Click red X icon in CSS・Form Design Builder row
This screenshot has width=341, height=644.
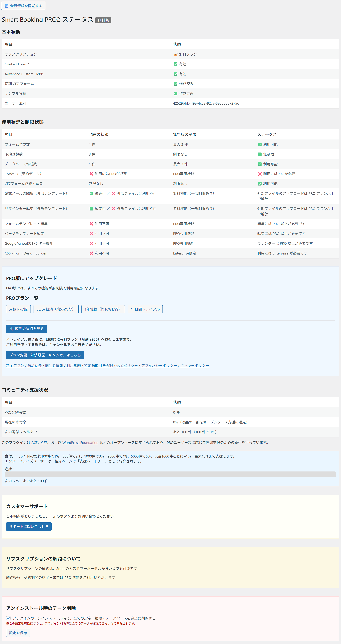pyautogui.click(x=91, y=253)
